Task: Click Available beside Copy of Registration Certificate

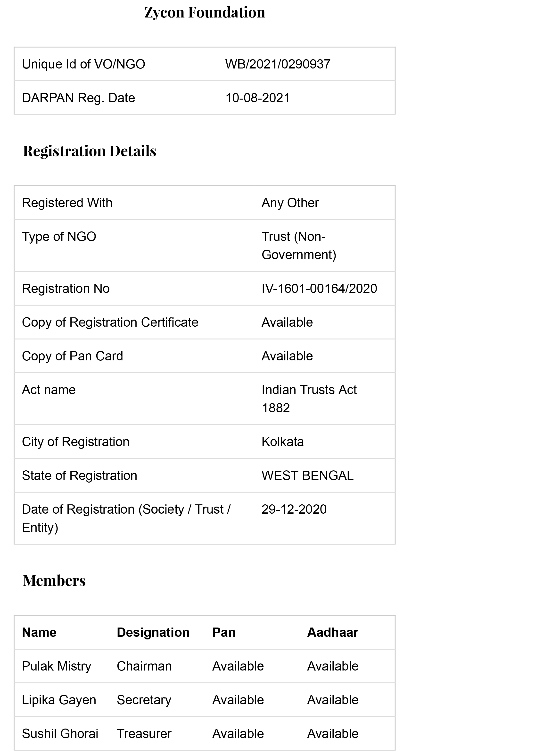Action: pyautogui.click(x=287, y=322)
